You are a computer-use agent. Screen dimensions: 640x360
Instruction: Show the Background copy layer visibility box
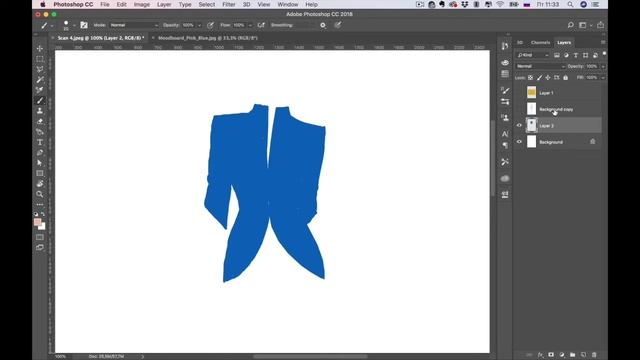[x=519, y=109]
